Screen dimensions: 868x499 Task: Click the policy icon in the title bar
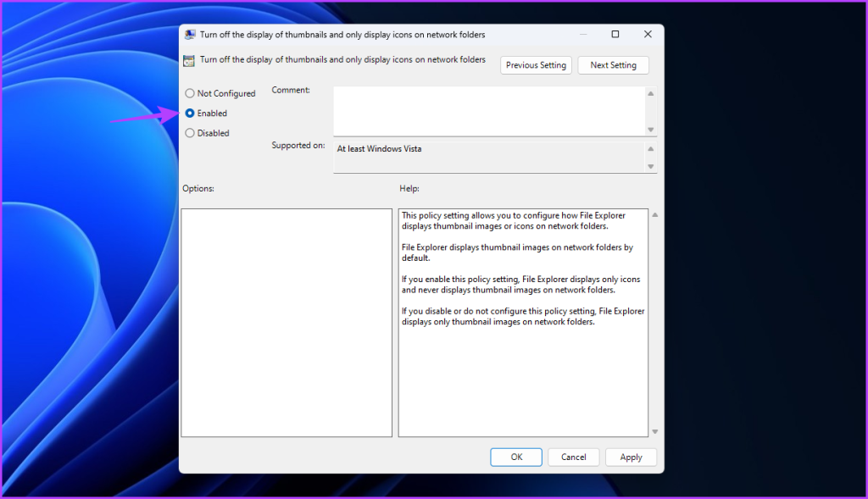pyautogui.click(x=190, y=34)
